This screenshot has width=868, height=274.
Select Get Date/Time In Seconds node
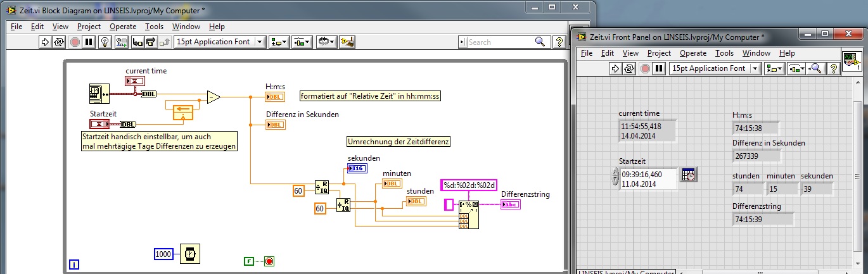(99, 94)
